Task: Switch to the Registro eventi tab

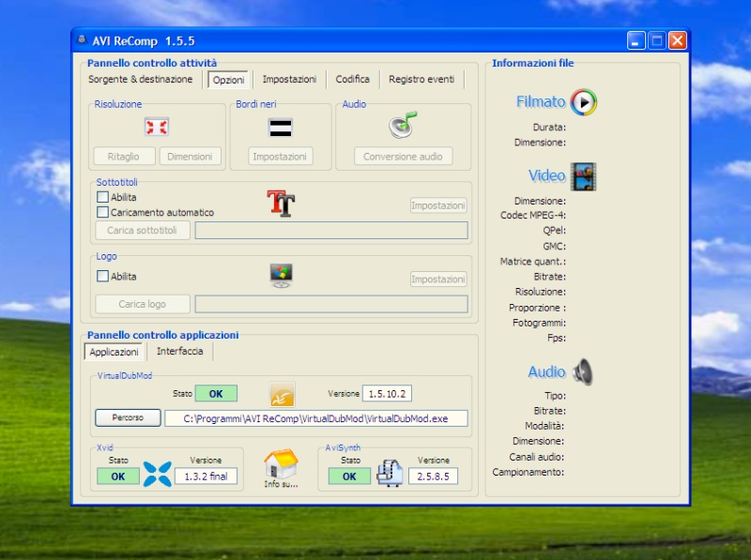Action: tap(421, 80)
